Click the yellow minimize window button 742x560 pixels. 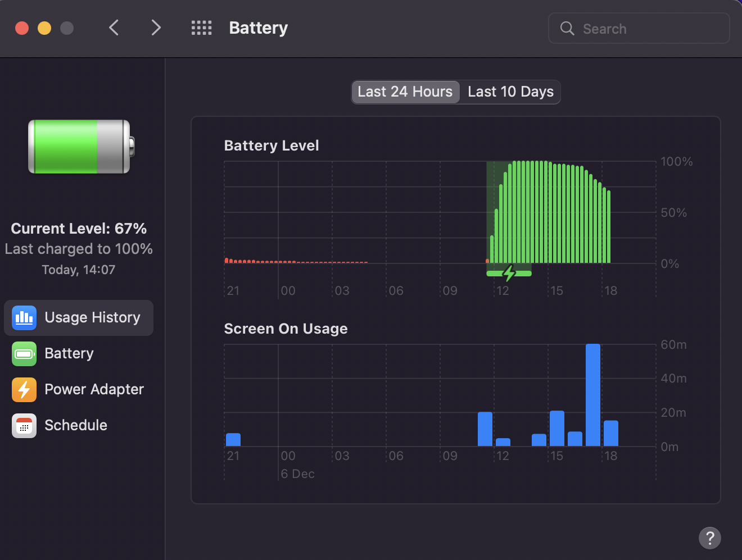click(44, 28)
